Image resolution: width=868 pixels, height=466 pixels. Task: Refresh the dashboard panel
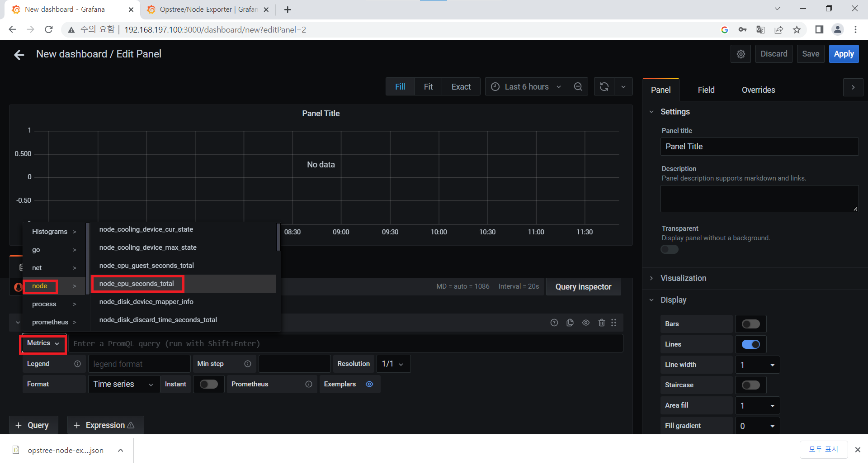(x=604, y=86)
